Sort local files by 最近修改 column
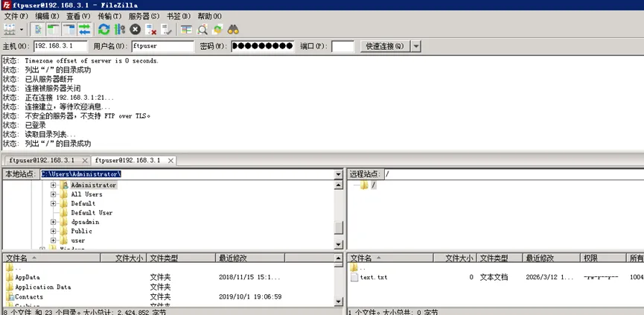Image resolution: width=644 pixels, height=315 pixels. coord(250,258)
